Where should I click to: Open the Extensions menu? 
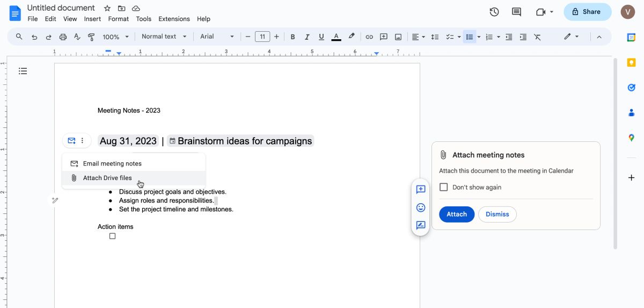click(174, 19)
